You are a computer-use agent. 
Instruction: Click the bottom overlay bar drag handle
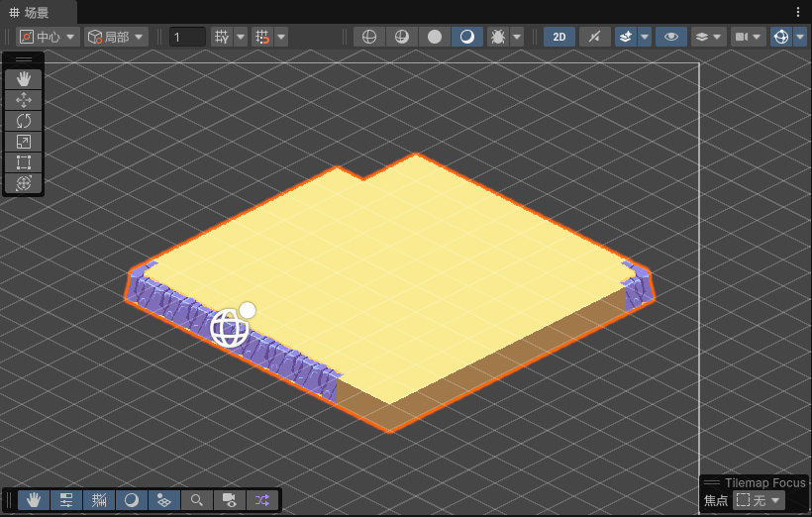(x=9, y=500)
